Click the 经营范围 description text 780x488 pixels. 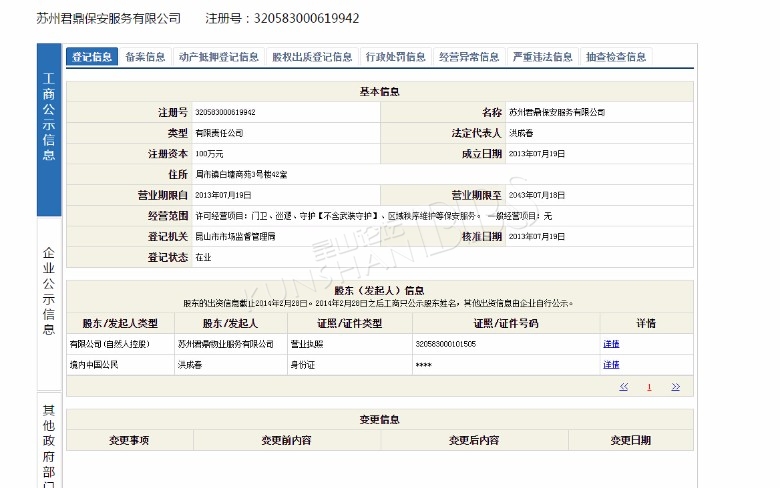(x=373, y=216)
